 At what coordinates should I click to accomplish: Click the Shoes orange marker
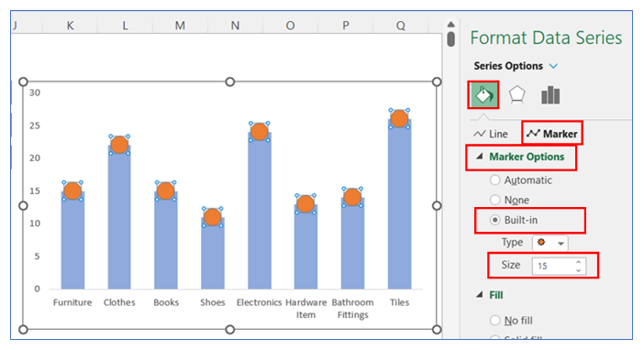212,217
